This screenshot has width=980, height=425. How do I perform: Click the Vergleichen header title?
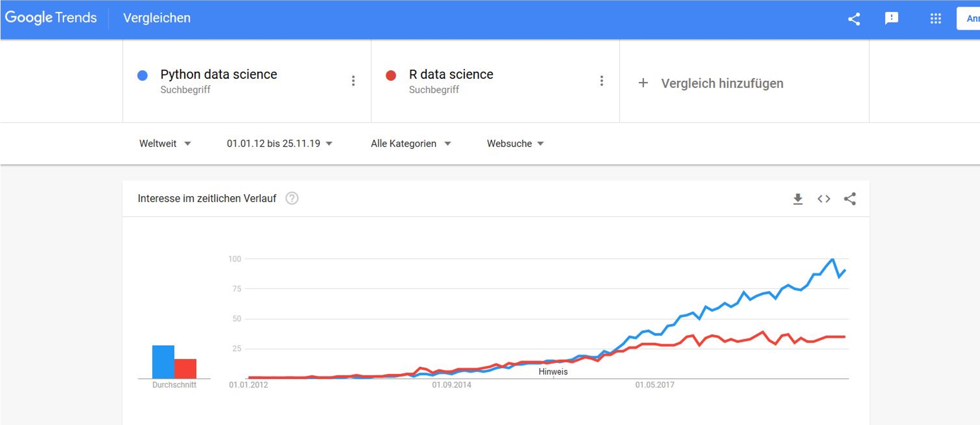[157, 18]
